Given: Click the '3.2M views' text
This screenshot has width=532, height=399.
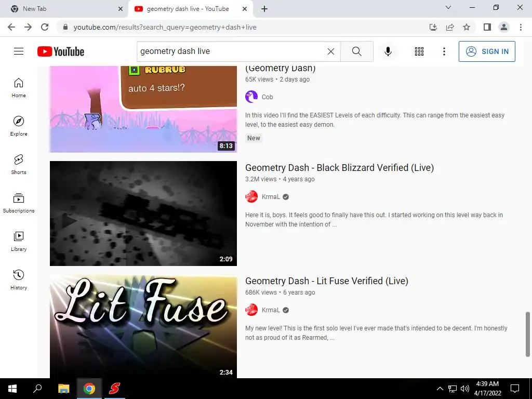Looking at the screenshot, I should 261,179.
